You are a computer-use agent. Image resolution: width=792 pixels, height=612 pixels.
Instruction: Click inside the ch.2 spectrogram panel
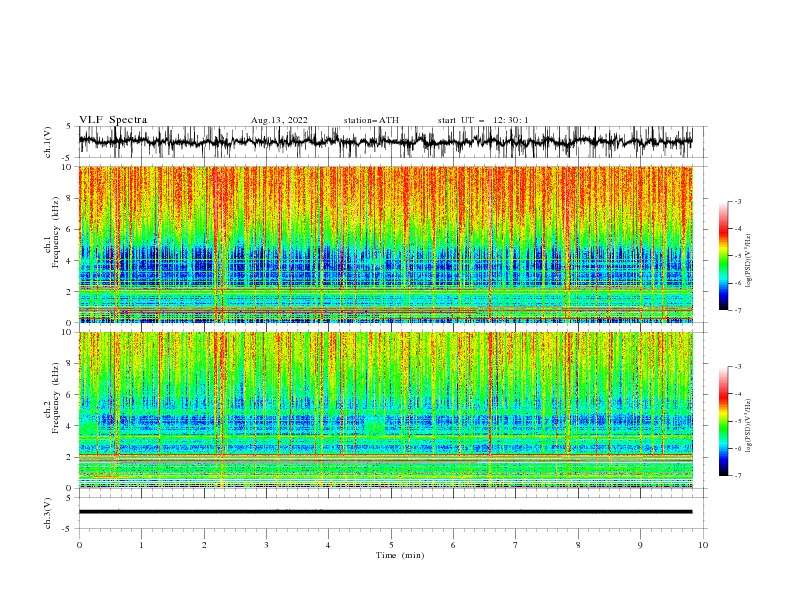coord(385,410)
